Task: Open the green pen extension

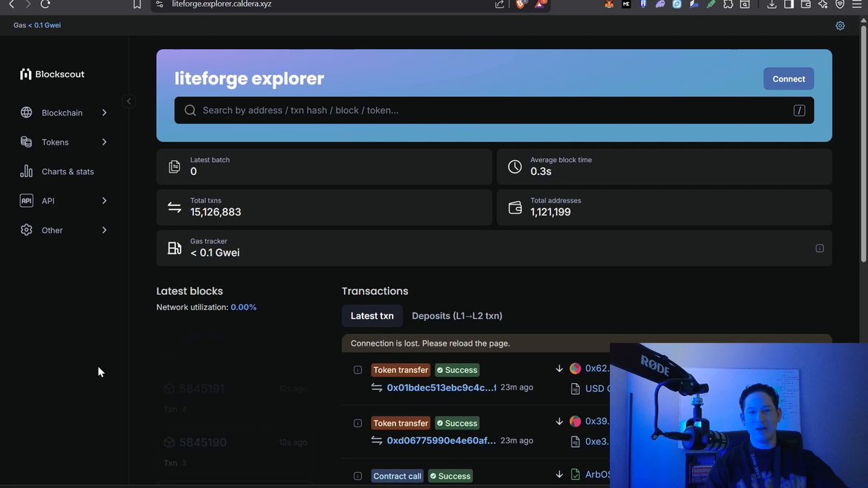Action: coord(712,4)
